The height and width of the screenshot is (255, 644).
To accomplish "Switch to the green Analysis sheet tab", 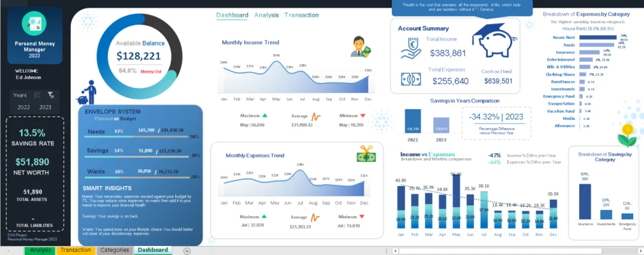I will point(40,250).
